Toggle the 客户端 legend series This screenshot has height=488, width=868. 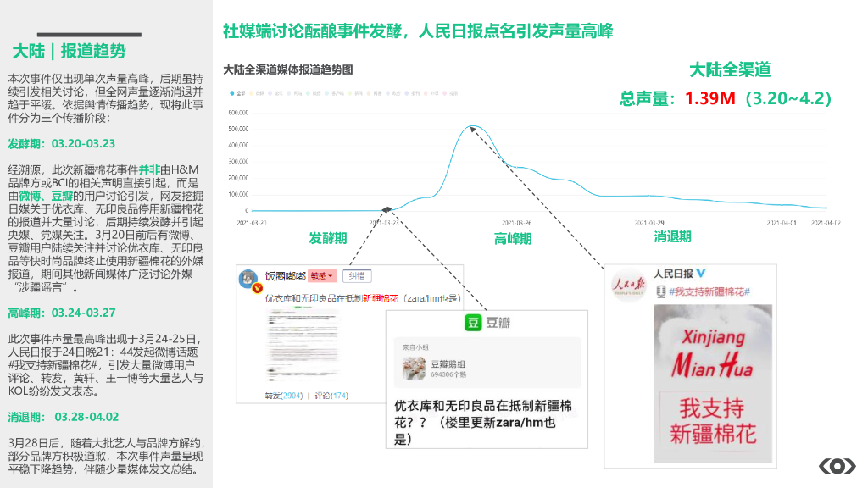tap(334, 93)
